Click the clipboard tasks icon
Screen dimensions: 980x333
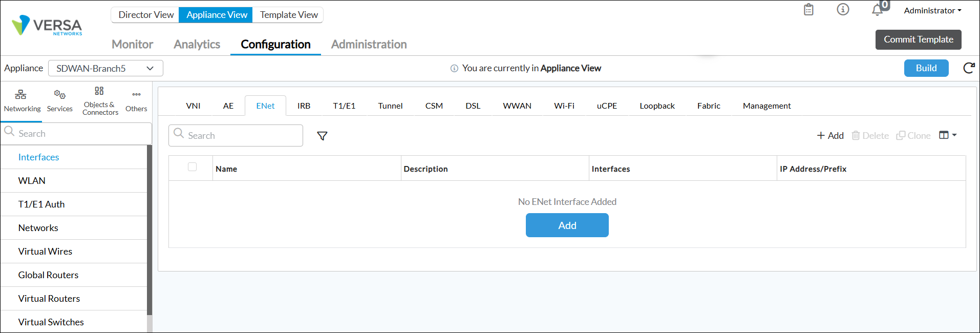tap(808, 10)
